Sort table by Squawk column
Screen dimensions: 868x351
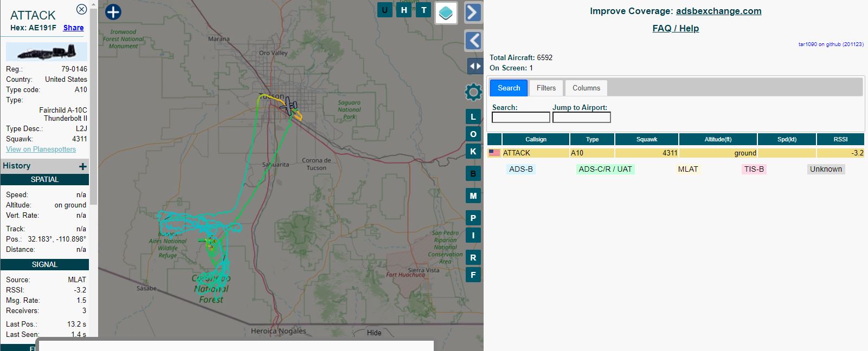click(647, 139)
